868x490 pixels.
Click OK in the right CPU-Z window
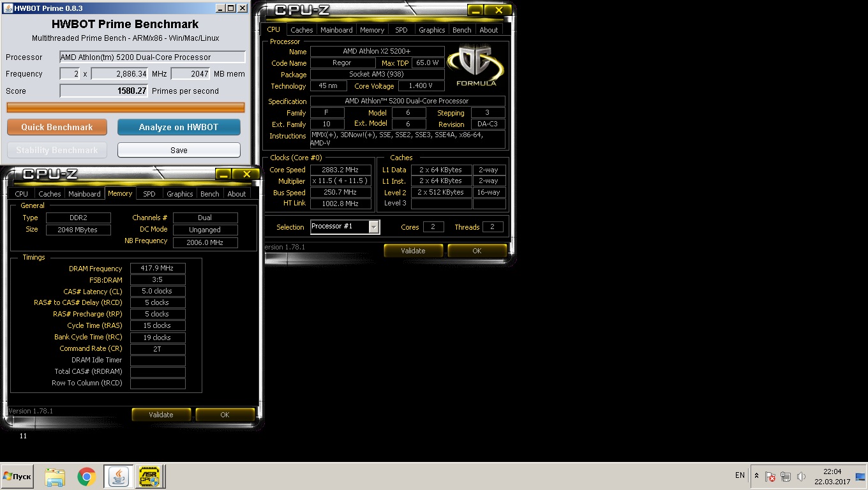(477, 251)
